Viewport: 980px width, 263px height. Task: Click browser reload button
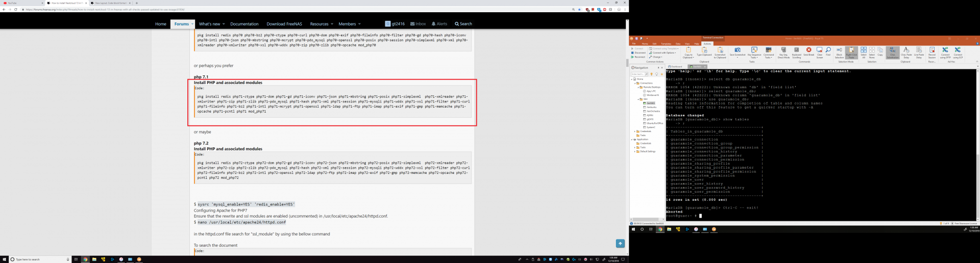pos(16,9)
